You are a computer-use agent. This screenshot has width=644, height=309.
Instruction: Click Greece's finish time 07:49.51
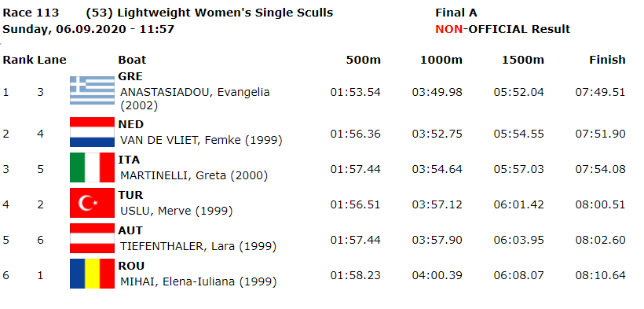(x=600, y=92)
